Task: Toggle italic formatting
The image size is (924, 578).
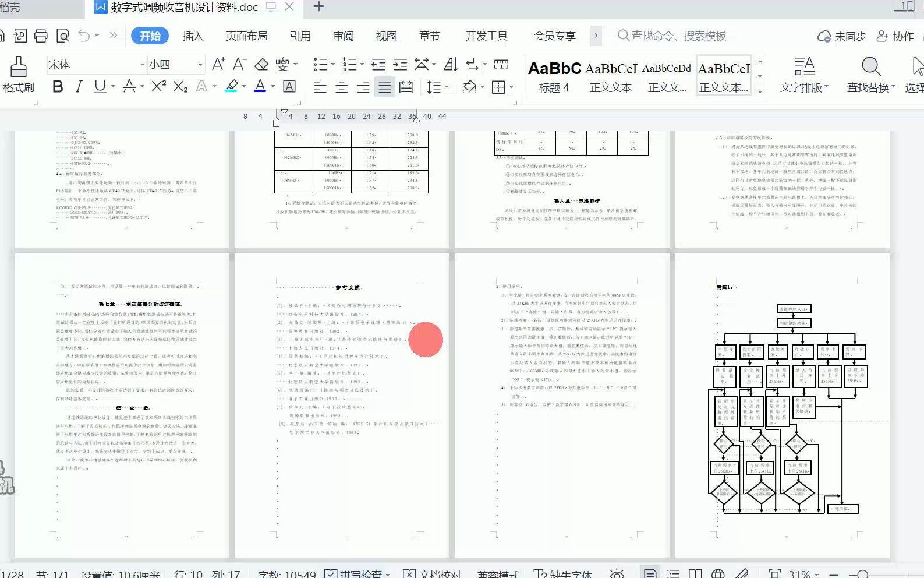Action: click(x=79, y=87)
